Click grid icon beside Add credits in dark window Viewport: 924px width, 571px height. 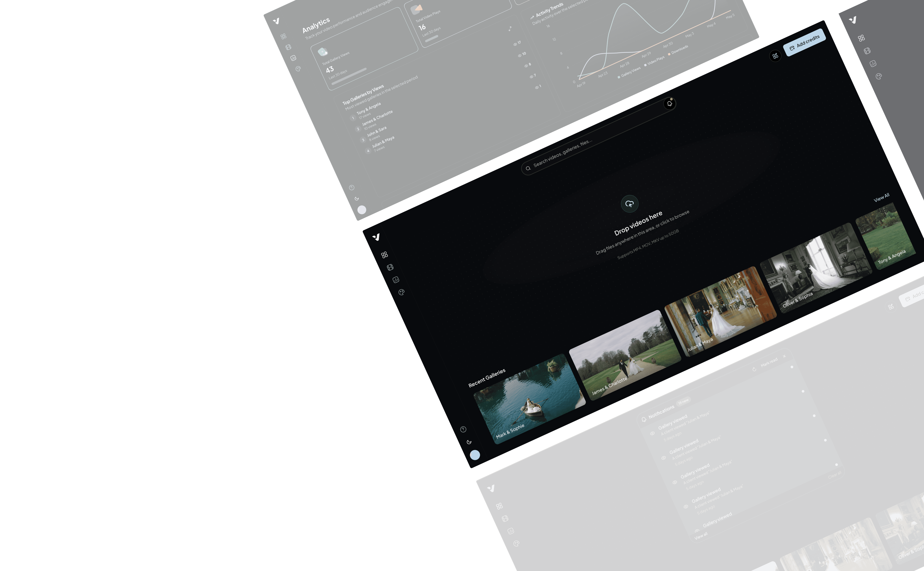775,56
